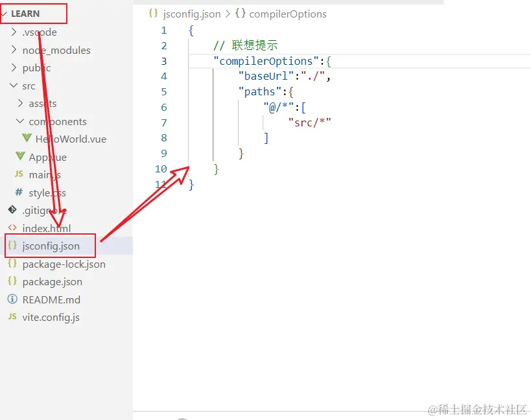
Task: Place cursor on "src/*" string in editor
Action: (x=309, y=122)
